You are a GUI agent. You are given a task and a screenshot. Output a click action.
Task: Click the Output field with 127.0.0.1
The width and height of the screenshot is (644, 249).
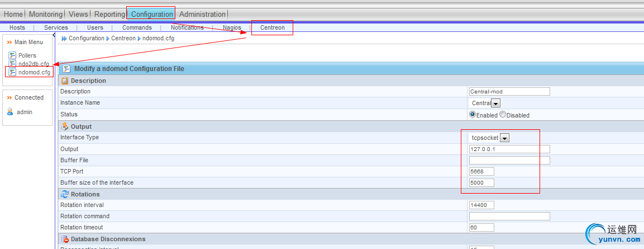(509, 149)
